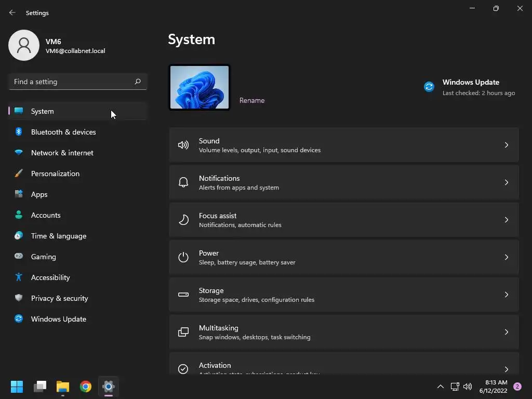This screenshot has width=532, height=399.
Task: Click the Rename link for the PC
Action: 252,100
